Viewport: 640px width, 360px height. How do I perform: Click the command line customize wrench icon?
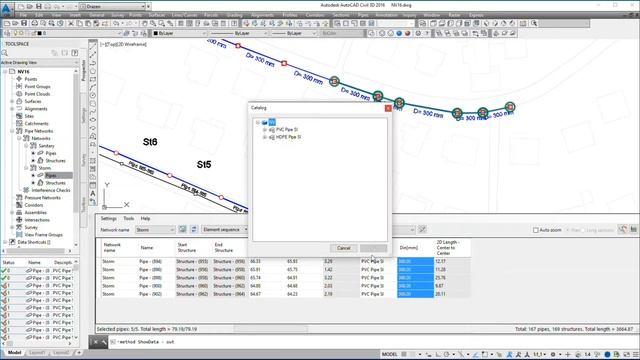click(104, 342)
